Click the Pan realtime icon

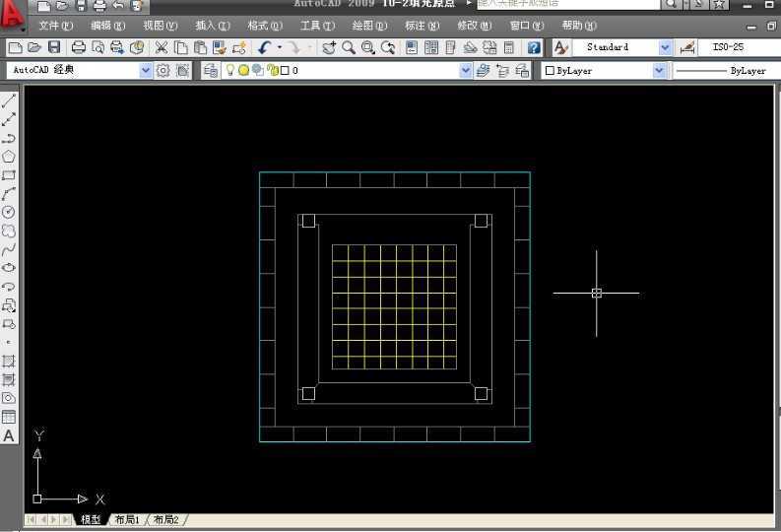coord(329,48)
